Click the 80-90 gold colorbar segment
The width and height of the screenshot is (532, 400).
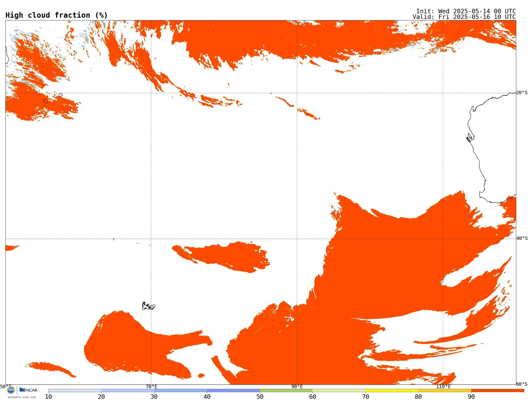[445, 391]
